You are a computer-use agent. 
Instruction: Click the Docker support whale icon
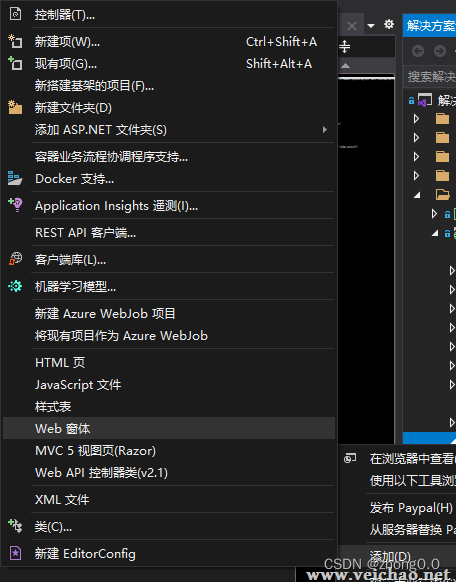(15, 178)
